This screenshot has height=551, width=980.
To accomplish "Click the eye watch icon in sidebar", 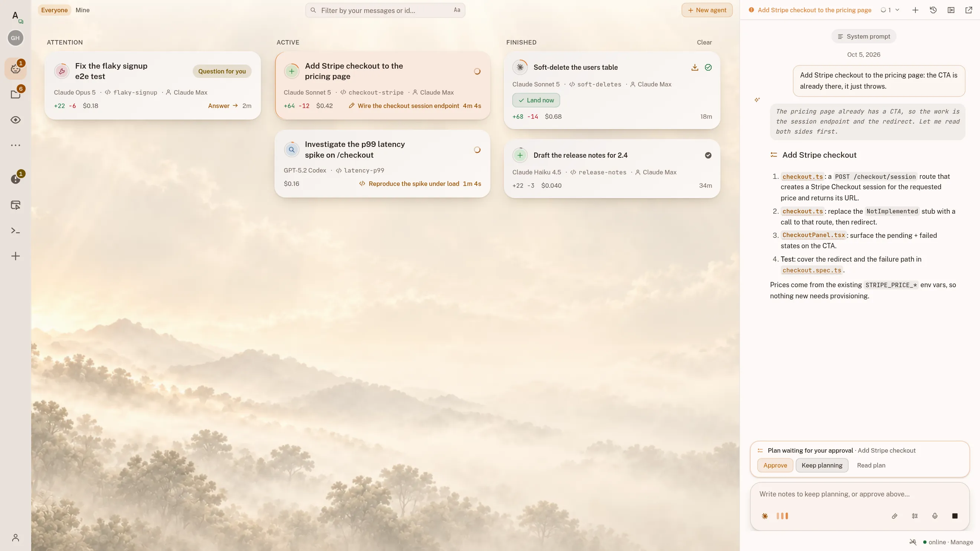I will coord(15,120).
